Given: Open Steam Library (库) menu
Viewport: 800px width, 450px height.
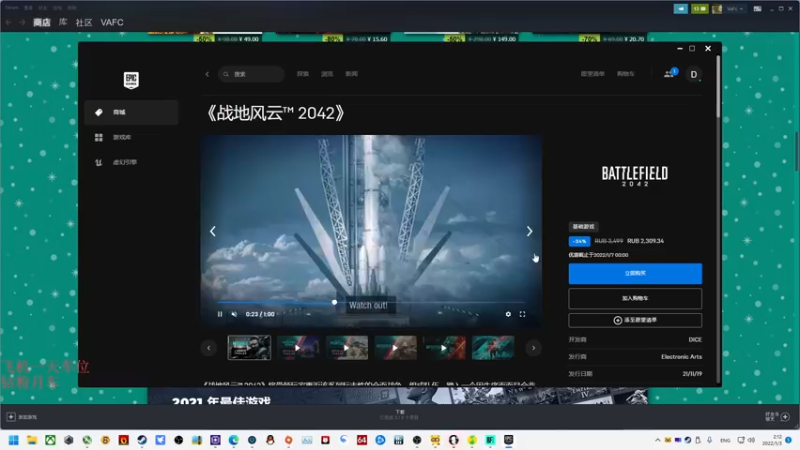Looking at the screenshot, I should pyautogui.click(x=63, y=22).
